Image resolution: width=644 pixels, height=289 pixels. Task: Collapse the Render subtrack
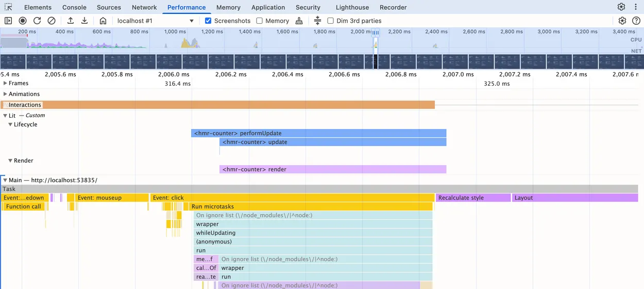[x=10, y=160]
